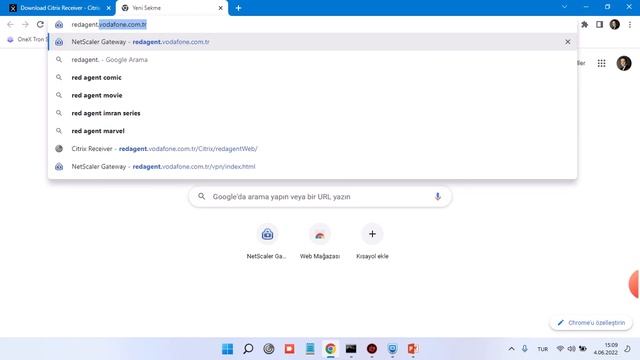Open the spiral circle app on taskbar
This screenshot has height=360, width=640.
[269, 349]
